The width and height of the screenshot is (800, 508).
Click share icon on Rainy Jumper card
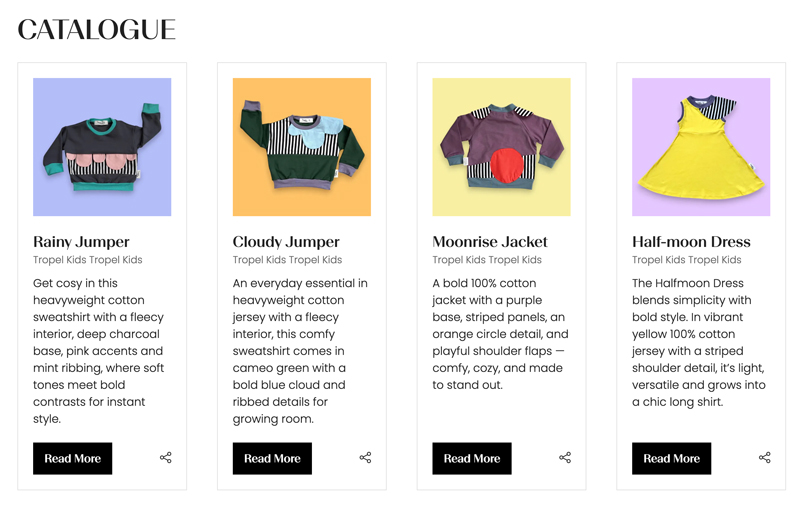pyautogui.click(x=165, y=458)
